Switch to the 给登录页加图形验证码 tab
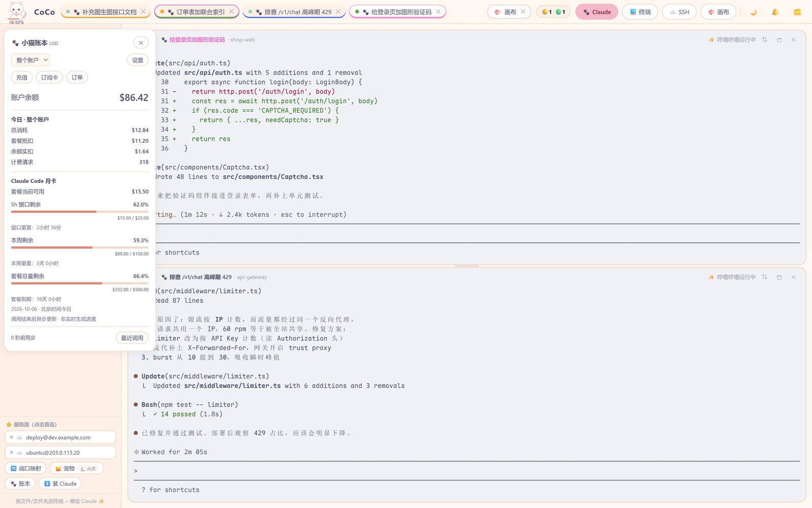The height and width of the screenshot is (508, 812). point(397,12)
